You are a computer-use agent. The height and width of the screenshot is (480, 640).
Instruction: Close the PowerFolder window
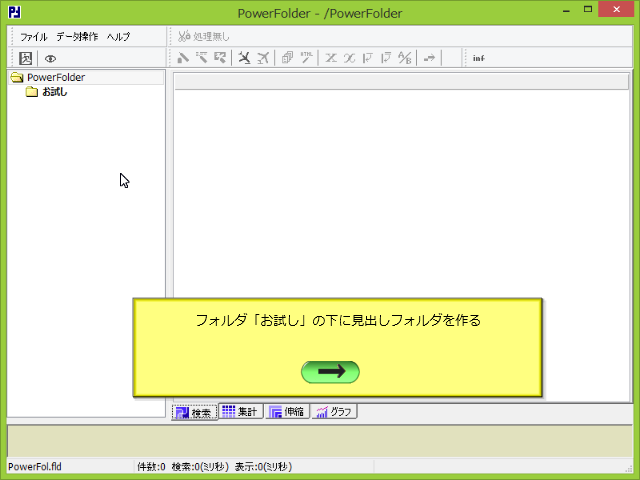[616, 9]
